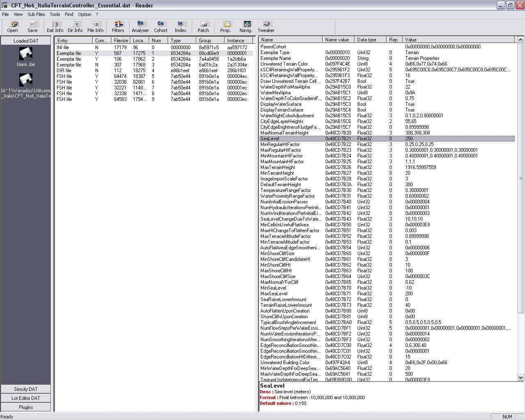Click the Open toolbar icon
This screenshot has width=525, height=420.
pyautogui.click(x=13, y=27)
